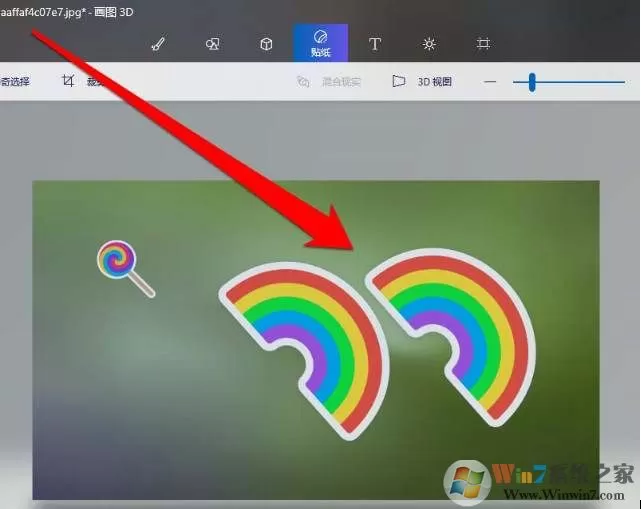This screenshot has height=509, width=641.
Task: Open the Canvas settings icon
Action: (483, 43)
